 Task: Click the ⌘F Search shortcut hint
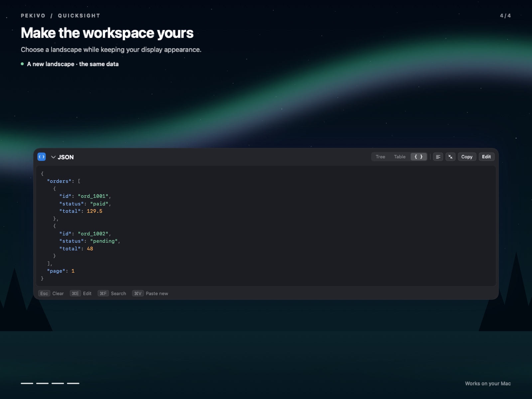click(x=112, y=293)
